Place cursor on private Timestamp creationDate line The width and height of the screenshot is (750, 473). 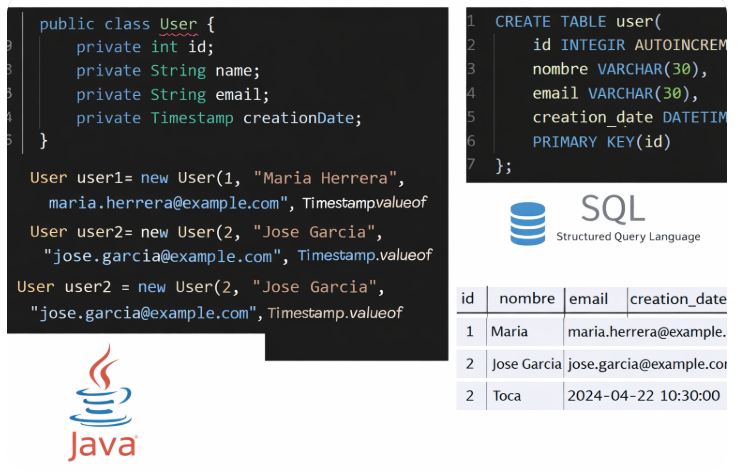tap(217, 117)
